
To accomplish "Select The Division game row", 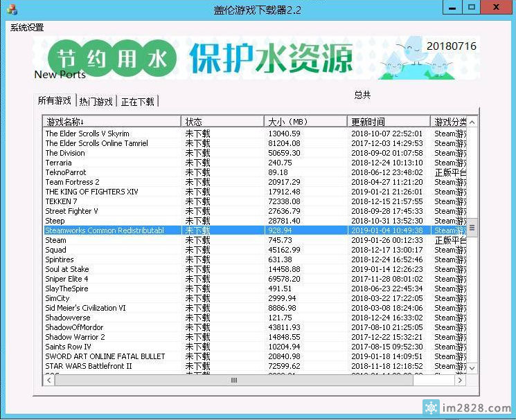I will (x=256, y=153).
